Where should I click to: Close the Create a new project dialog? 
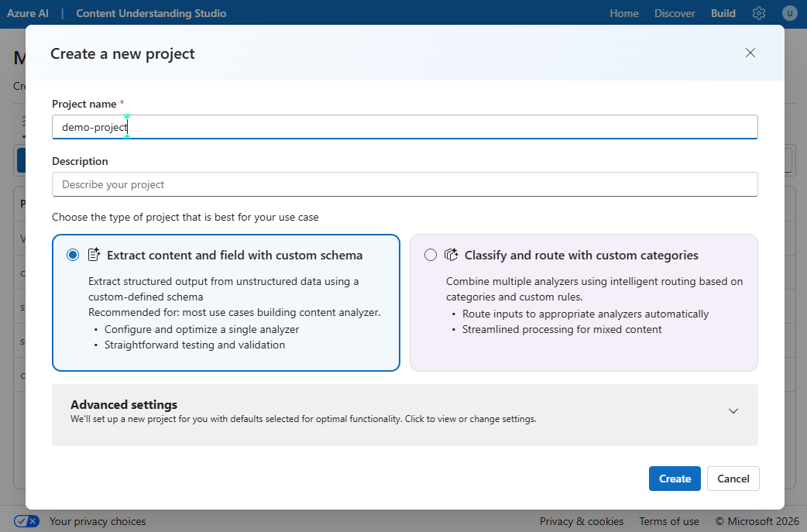tap(750, 53)
